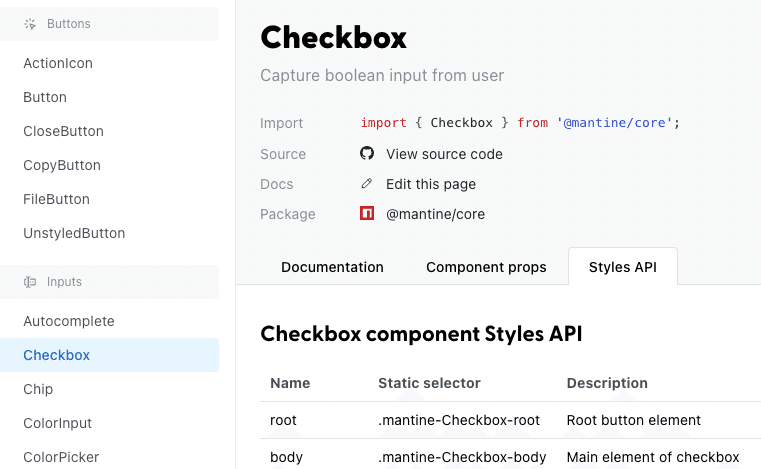Open Chip in the sidebar

click(38, 389)
